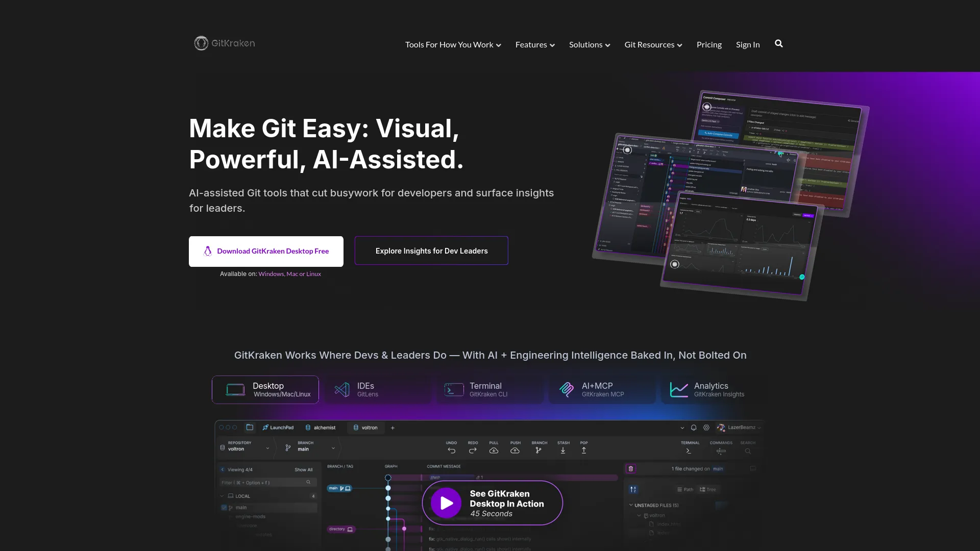The width and height of the screenshot is (980, 551).
Task: Click Explore Insights for Dev Leaders
Action: pos(431,251)
